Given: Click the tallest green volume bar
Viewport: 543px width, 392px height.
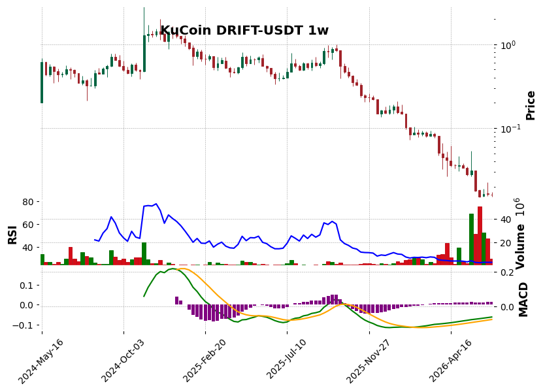Looking at the screenshot, I should tap(471, 239).
